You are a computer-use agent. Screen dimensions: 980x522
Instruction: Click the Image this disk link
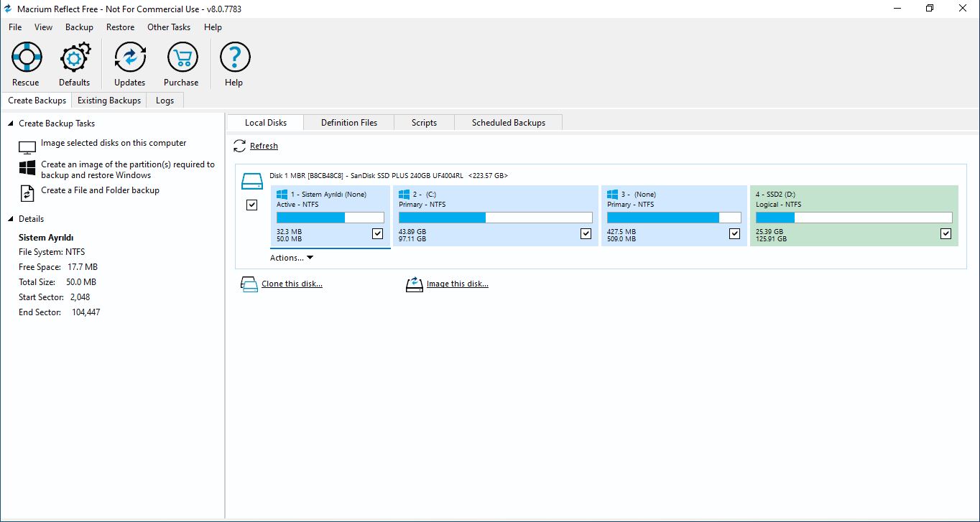[458, 284]
